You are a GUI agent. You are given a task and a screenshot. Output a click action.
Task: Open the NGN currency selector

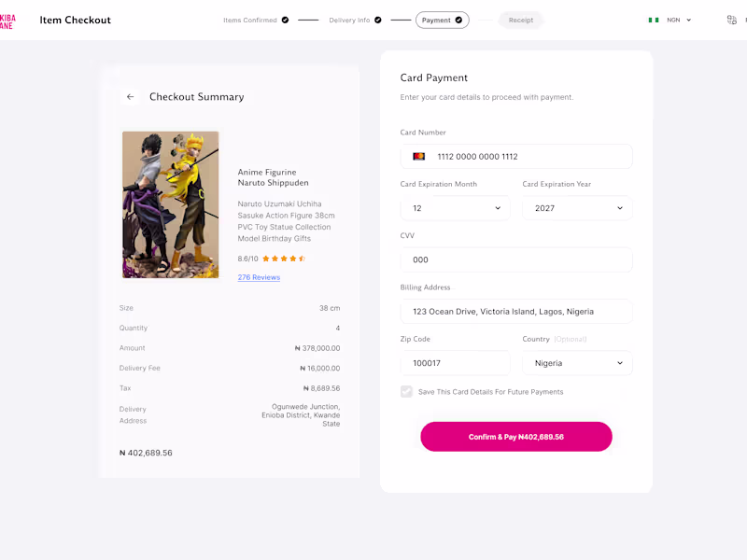[x=679, y=20]
